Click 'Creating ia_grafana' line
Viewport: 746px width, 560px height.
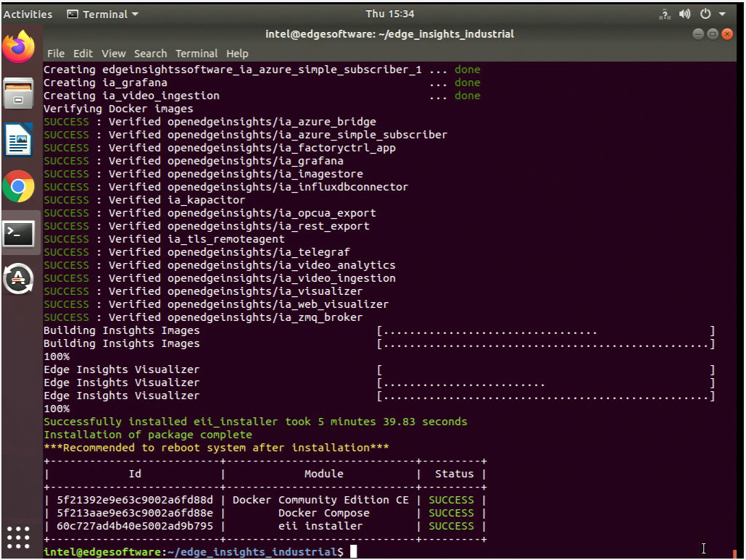coord(105,83)
